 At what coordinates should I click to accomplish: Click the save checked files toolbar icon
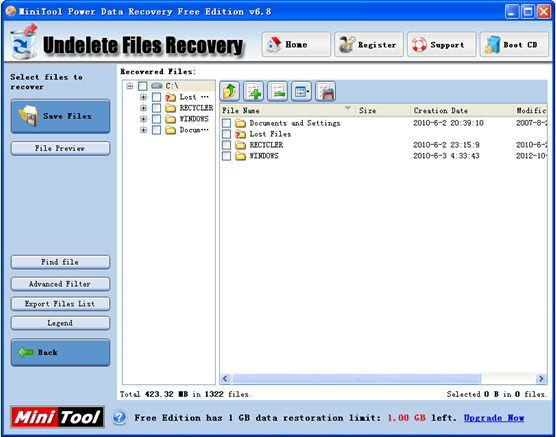pyautogui.click(x=326, y=92)
